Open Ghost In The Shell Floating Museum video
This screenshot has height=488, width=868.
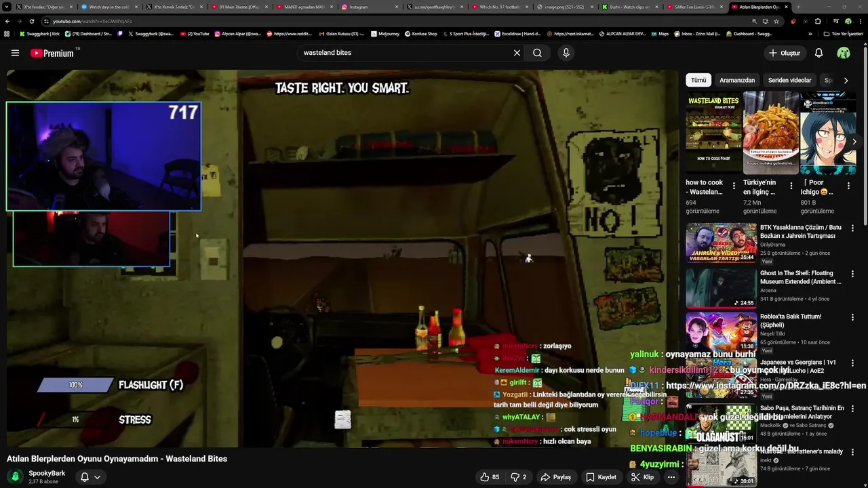801,277
